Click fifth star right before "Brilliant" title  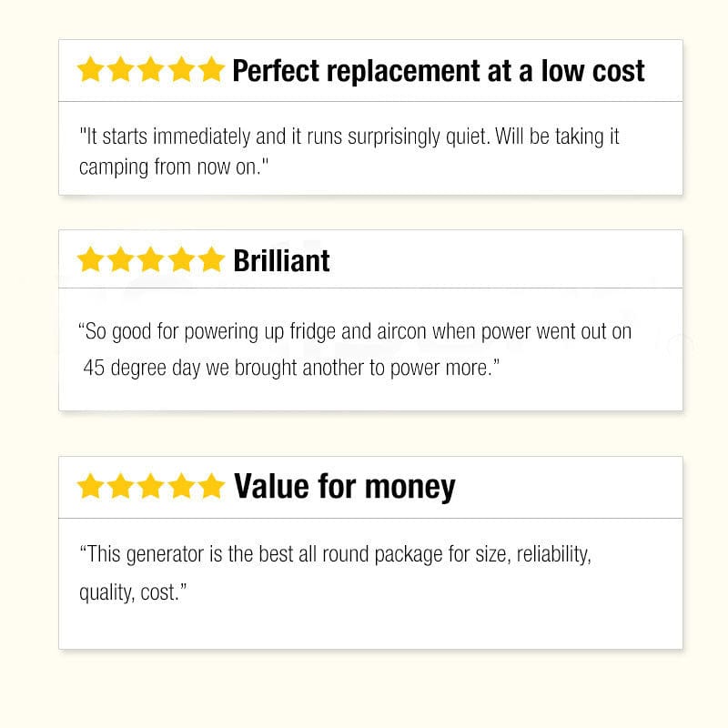[x=211, y=260]
